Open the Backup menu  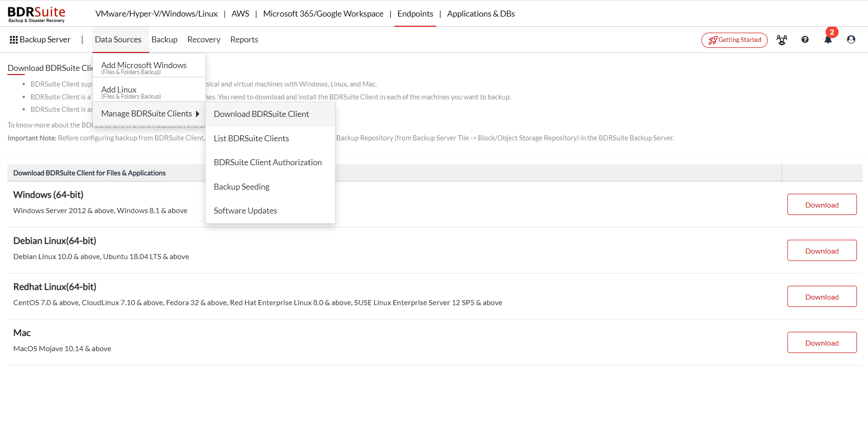[x=164, y=40]
